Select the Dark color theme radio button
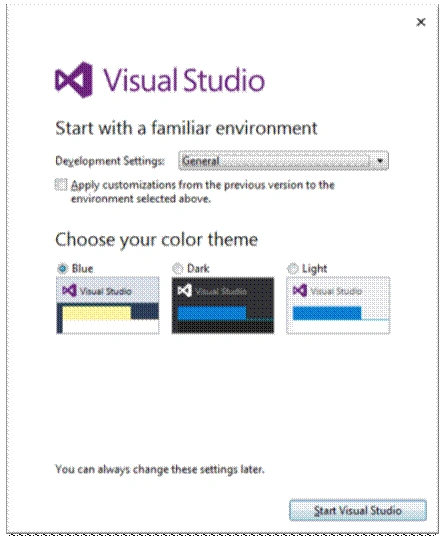This screenshot has height=543, width=445. pos(178,268)
